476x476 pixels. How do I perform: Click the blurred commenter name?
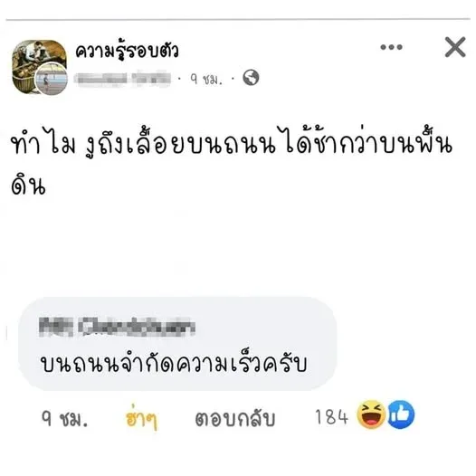coord(118,327)
